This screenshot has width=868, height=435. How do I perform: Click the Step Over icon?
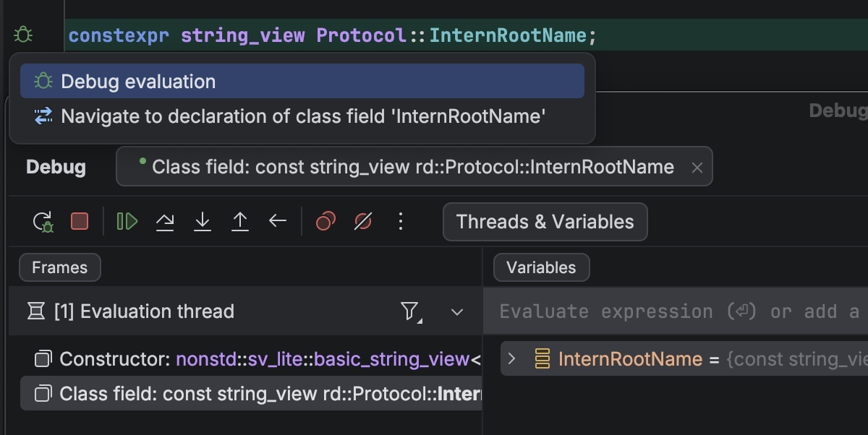point(165,221)
